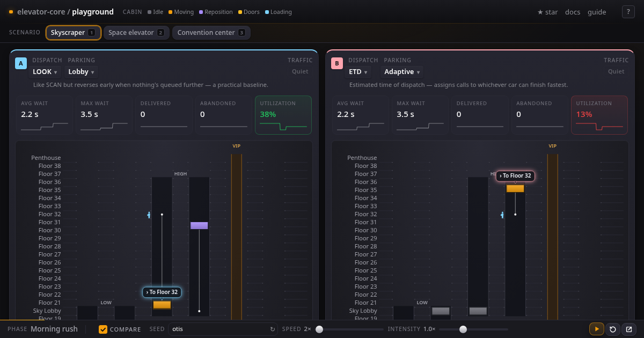This screenshot has width=644, height=338.
Task: Click the pane B letter badge
Action: 337,63
